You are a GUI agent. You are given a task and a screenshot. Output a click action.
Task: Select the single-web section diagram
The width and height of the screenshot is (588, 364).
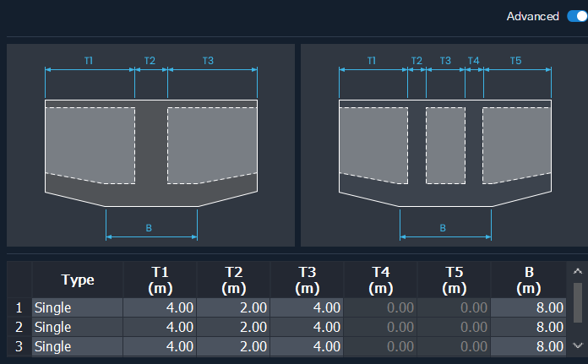150,145
